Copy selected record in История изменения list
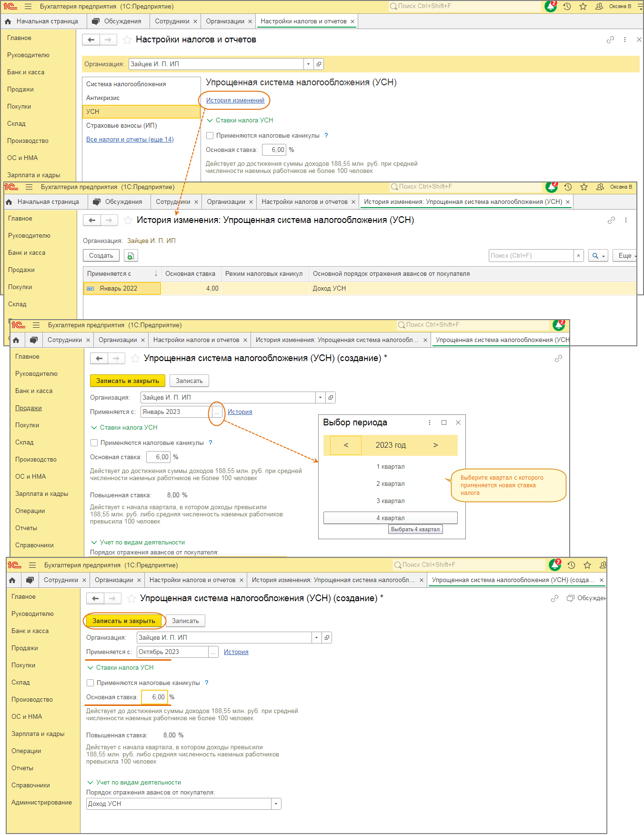Image resolution: width=644 pixels, height=835 pixels. [131, 256]
